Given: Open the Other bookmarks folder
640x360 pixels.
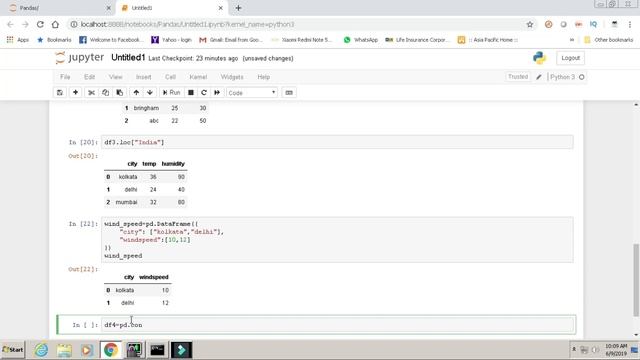Looking at the screenshot, I should point(609,40).
